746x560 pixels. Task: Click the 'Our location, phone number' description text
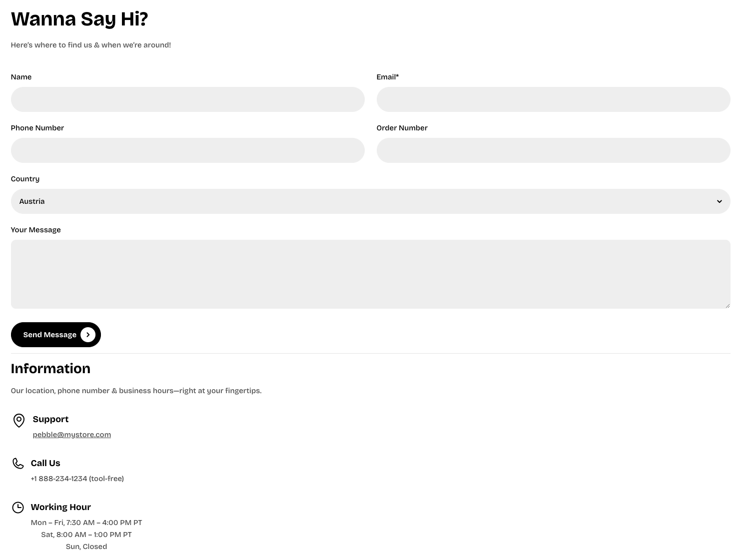(x=136, y=391)
